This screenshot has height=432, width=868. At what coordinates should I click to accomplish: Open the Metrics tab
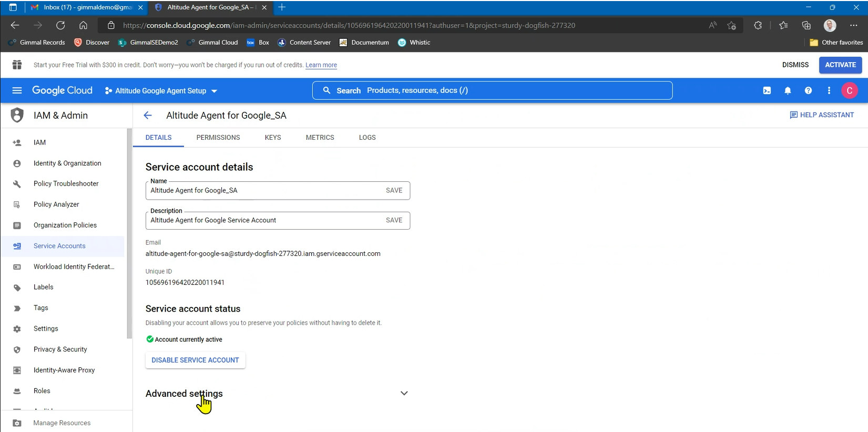(320, 138)
